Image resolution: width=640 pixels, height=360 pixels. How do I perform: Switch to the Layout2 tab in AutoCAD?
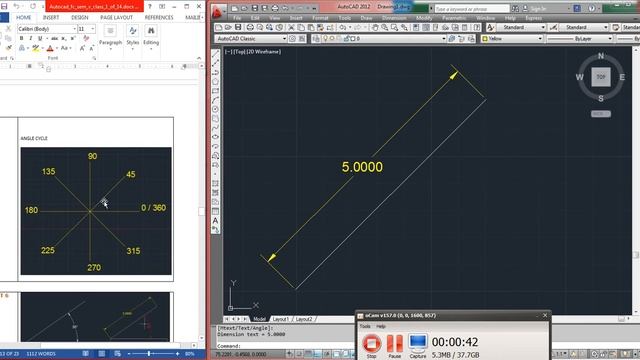pos(304,319)
